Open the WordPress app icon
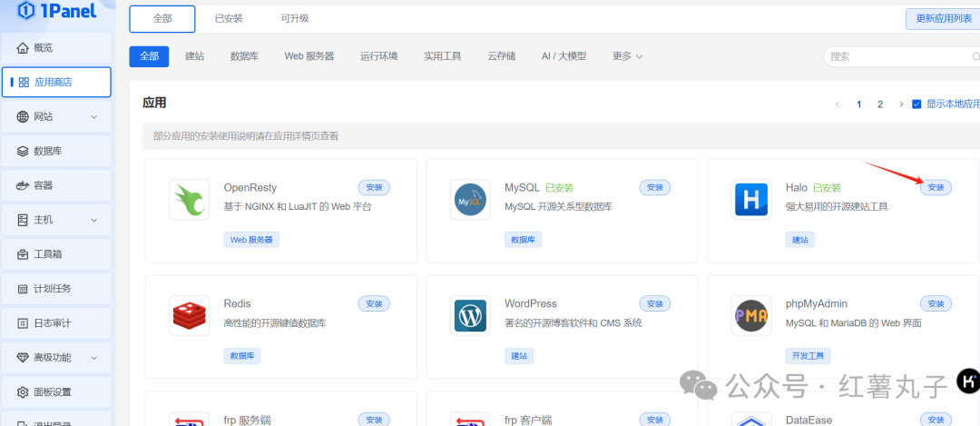The height and width of the screenshot is (426, 980). point(470,315)
